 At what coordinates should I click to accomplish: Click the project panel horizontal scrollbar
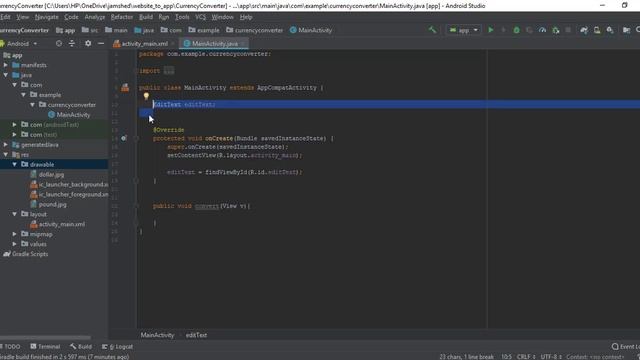pos(46,338)
